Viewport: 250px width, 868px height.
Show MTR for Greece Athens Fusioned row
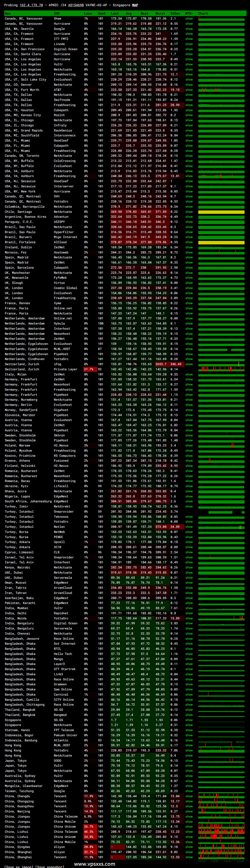point(189,461)
